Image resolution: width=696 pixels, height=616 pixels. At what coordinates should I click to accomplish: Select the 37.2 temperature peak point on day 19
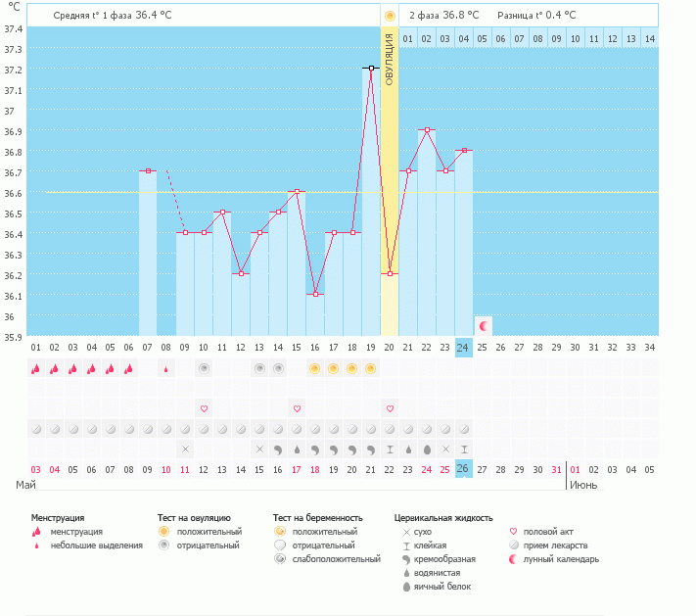pos(371,69)
